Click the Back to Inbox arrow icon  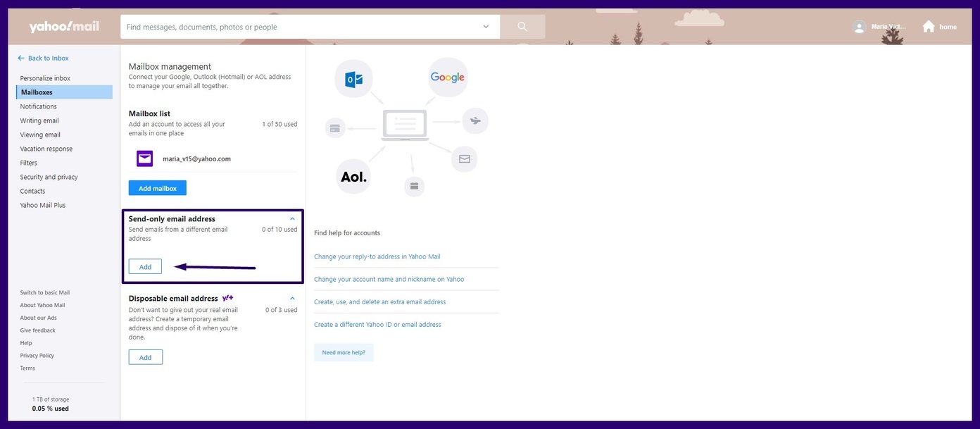tap(21, 58)
